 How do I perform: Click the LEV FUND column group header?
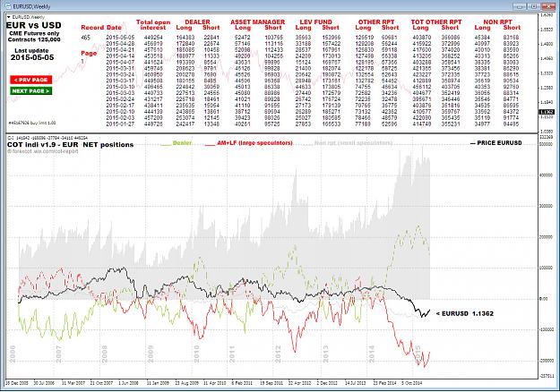315,21
